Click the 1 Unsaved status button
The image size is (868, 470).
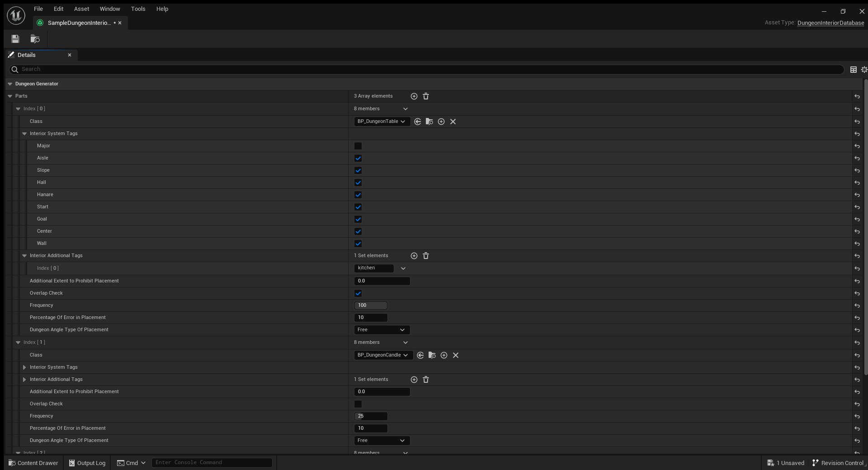(786, 463)
